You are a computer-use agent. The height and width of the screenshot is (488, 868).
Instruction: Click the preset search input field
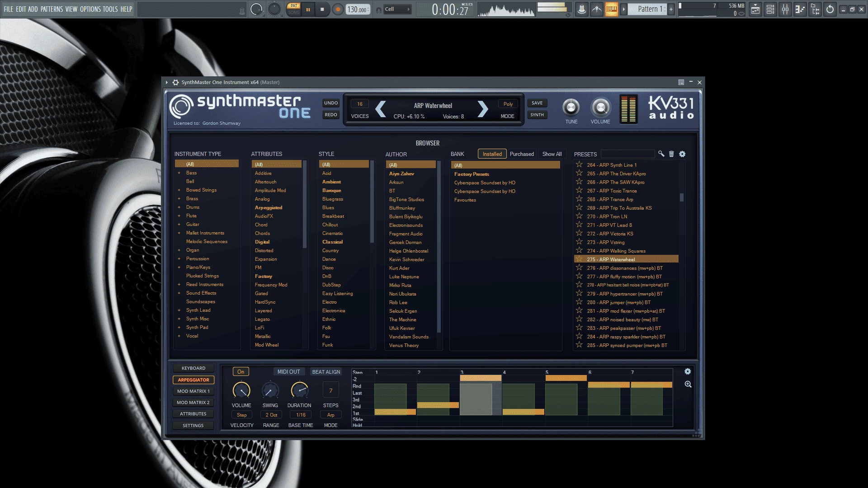(x=627, y=154)
